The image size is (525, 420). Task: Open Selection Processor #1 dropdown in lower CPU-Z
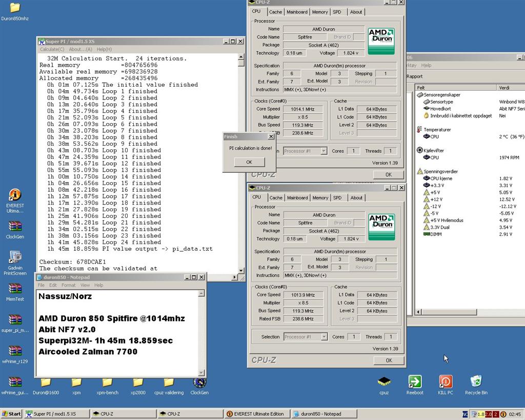(x=324, y=337)
